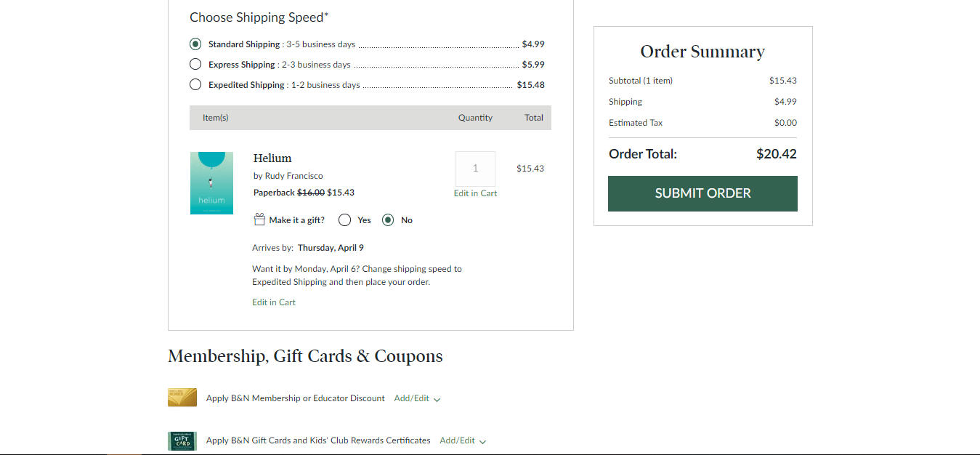
Task: Click the green Gift Card icon
Action: tap(182, 440)
